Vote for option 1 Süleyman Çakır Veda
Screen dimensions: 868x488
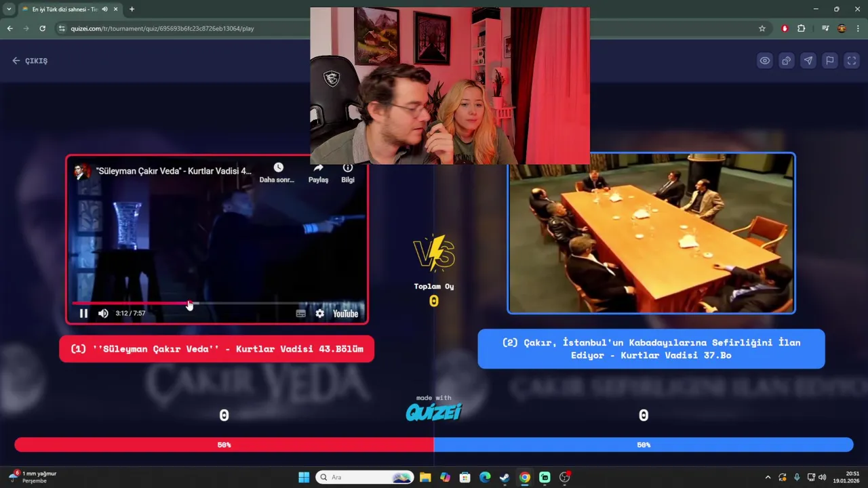(216, 349)
